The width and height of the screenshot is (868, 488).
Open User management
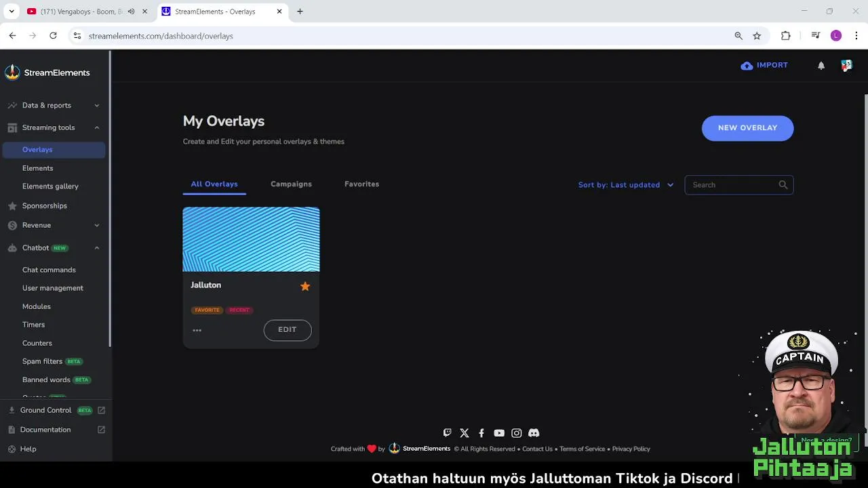53,288
